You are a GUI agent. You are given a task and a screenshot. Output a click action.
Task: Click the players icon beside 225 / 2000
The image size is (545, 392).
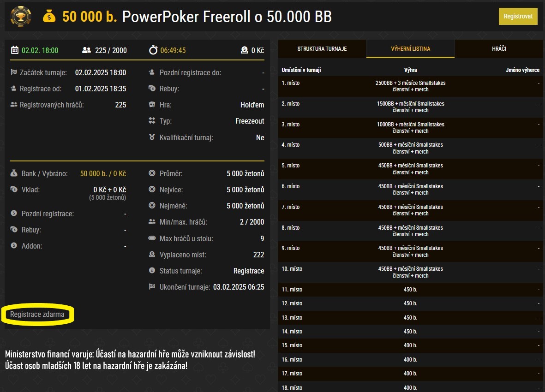click(87, 50)
